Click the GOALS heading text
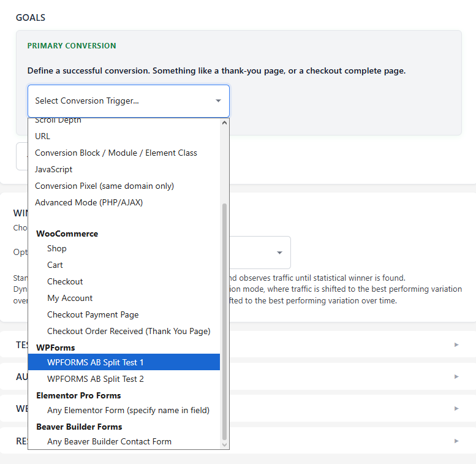This screenshot has height=464, width=476. pyautogui.click(x=31, y=18)
